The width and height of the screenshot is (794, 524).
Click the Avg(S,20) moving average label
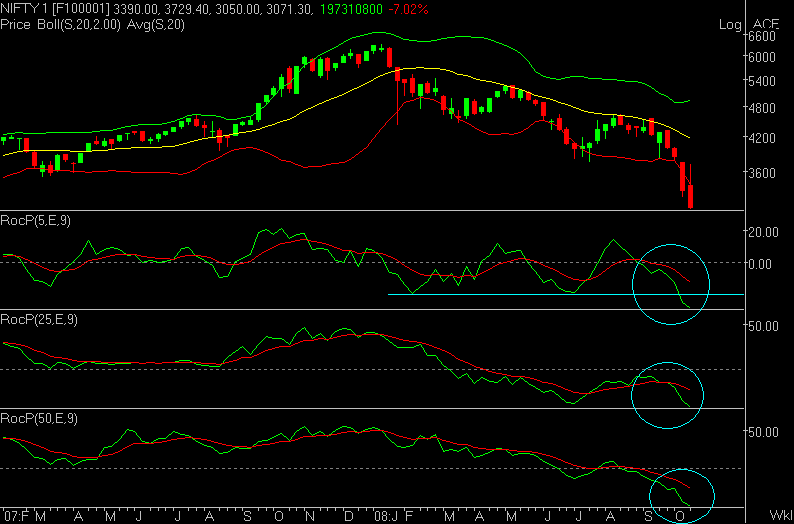point(154,25)
